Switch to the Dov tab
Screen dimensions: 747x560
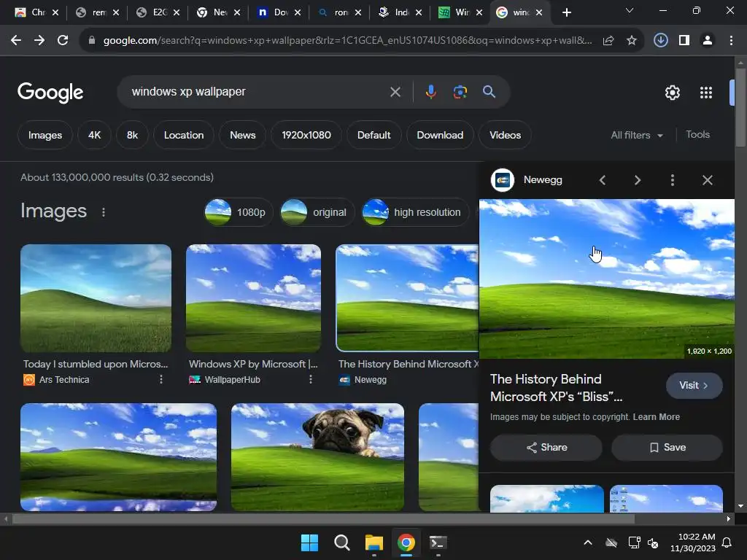tap(279, 12)
